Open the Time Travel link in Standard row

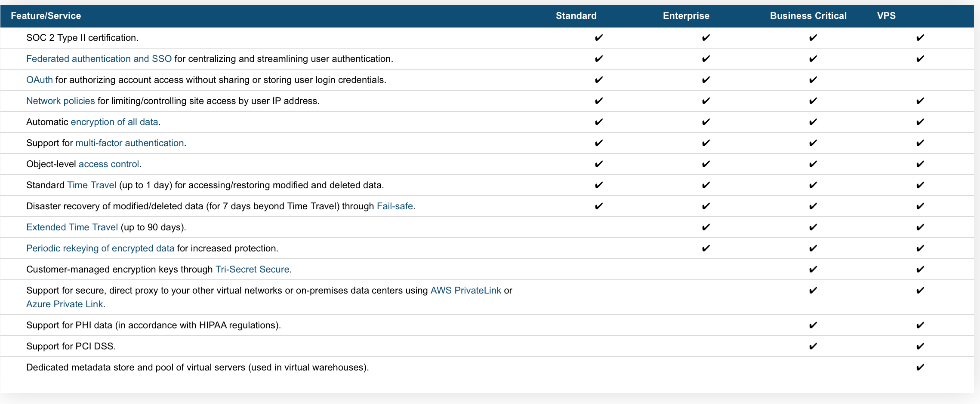pos(92,185)
